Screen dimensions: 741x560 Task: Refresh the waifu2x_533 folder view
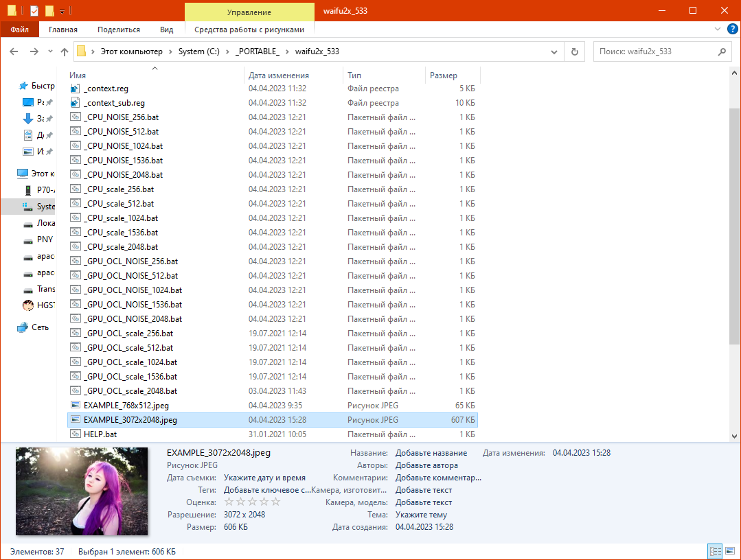(575, 51)
